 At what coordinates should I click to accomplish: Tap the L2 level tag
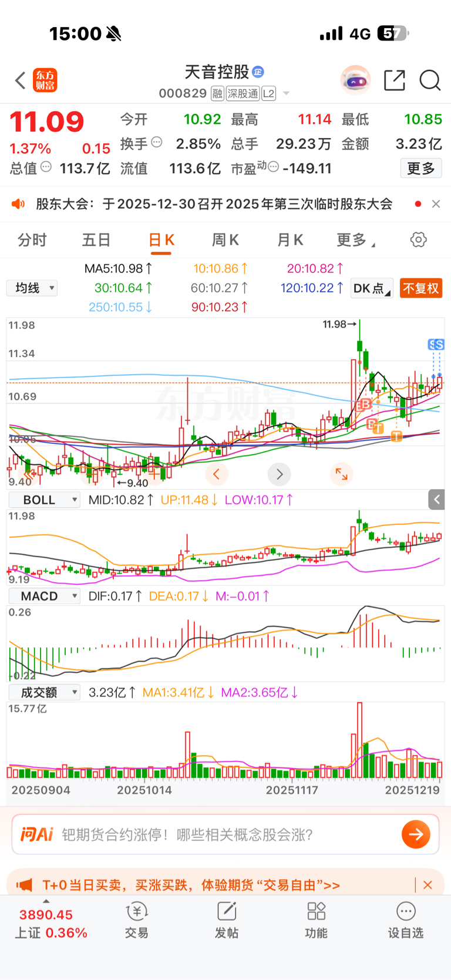click(268, 93)
